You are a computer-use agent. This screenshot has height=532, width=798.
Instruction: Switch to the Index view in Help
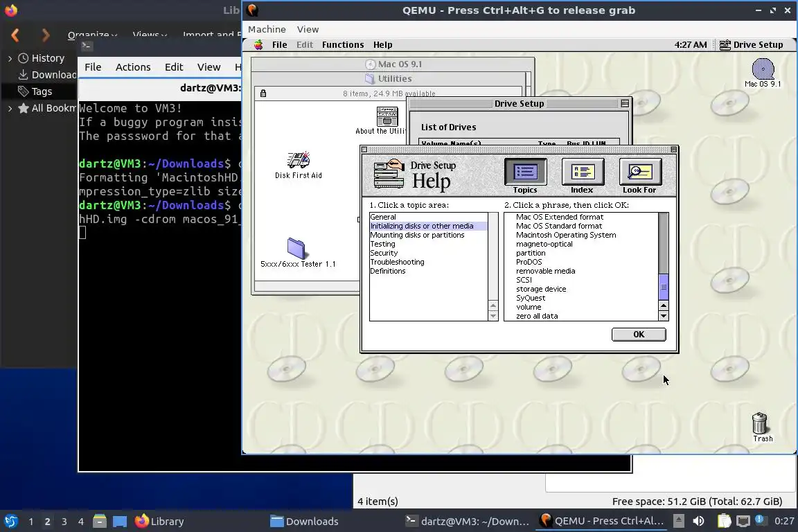(x=582, y=176)
